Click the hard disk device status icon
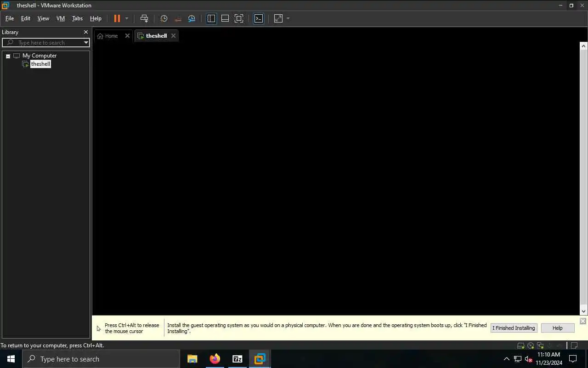 pyautogui.click(x=520, y=345)
